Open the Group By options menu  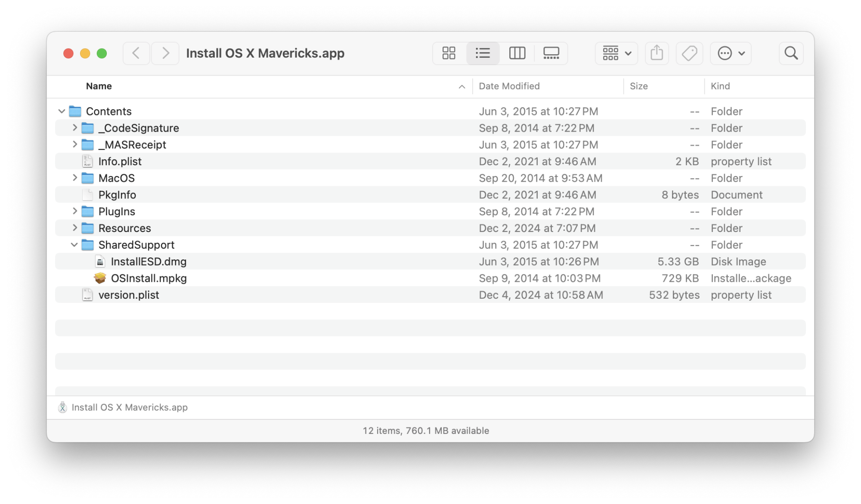(616, 53)
